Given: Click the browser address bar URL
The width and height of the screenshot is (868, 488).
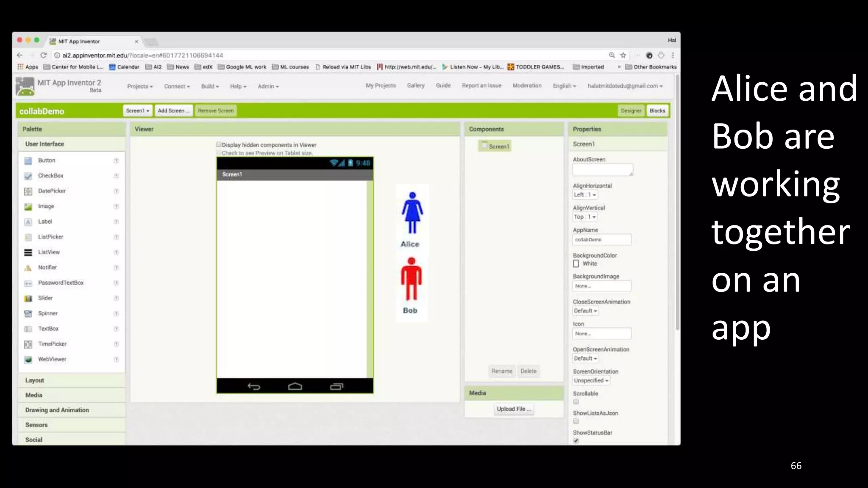Looking at the screenshot, I should (x=142, y=55).
